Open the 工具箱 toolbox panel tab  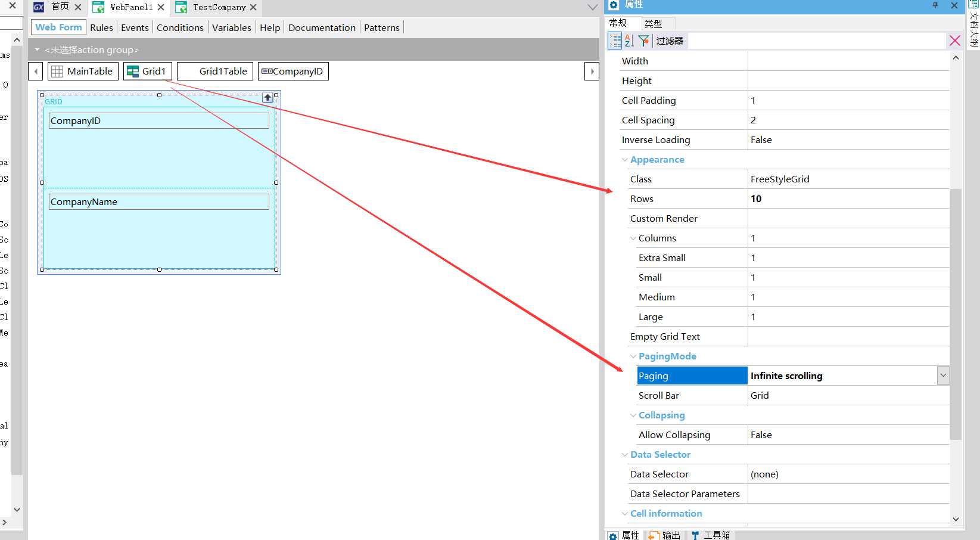click(710, 535)
